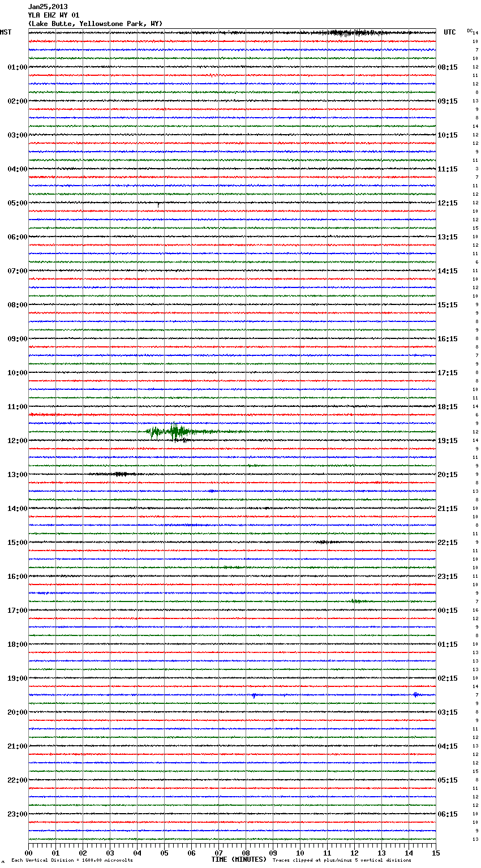
Task: Select the 19:00 MST hour label
Action: click(x=18, y=678)
